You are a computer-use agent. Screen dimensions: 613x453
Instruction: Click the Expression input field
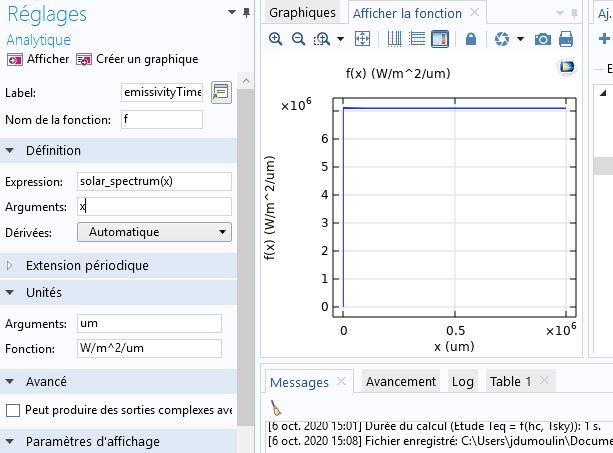[x=153, y=182]
